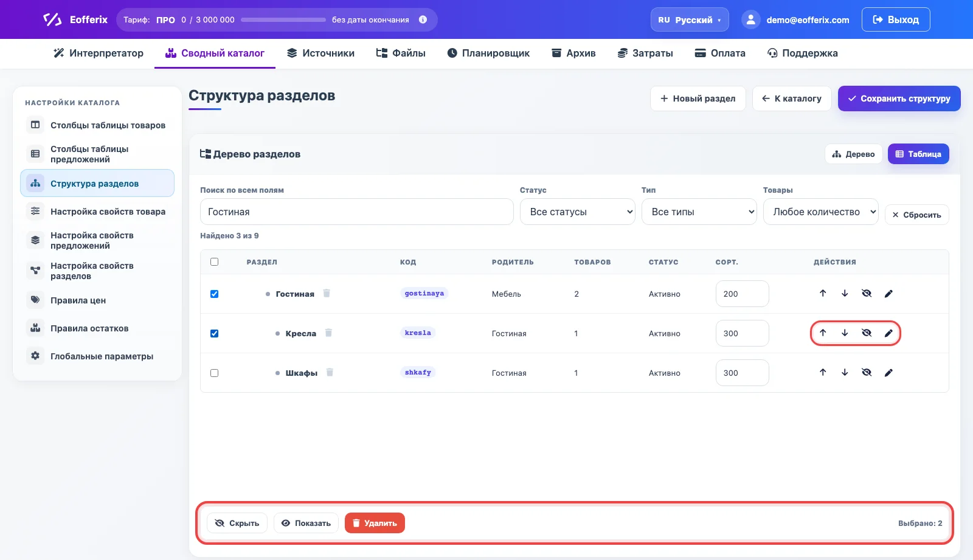
Task: Select Структура разделов in sidebar
Action: tap(97, 184)
